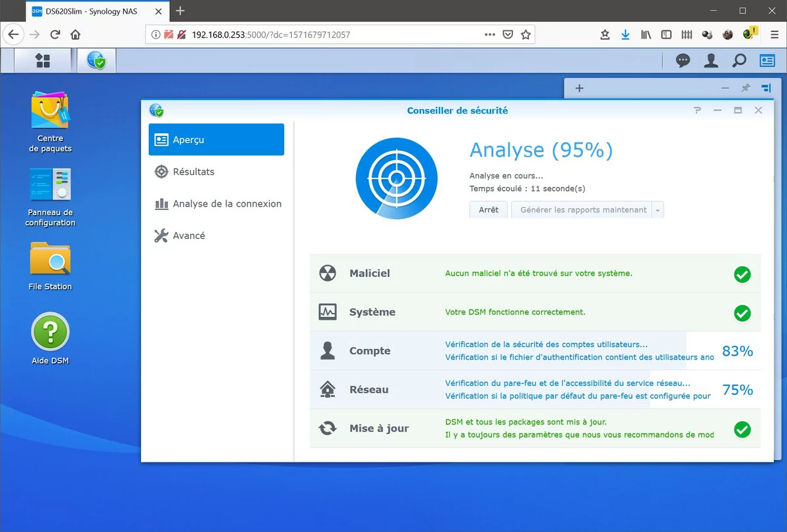Open Firefox downloads arrow
The height and width of the screenshot is (532, 787).
coord(625,35)
